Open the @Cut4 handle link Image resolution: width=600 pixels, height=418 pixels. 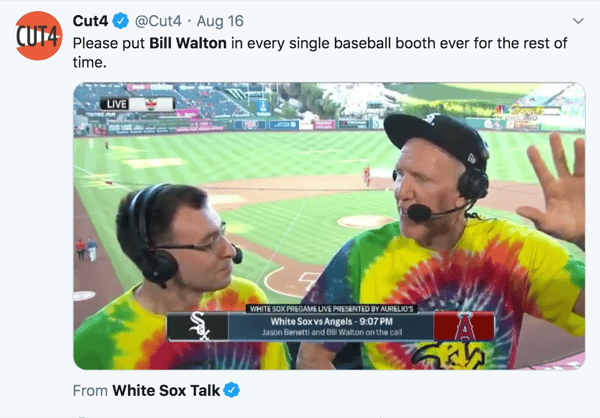158,21
